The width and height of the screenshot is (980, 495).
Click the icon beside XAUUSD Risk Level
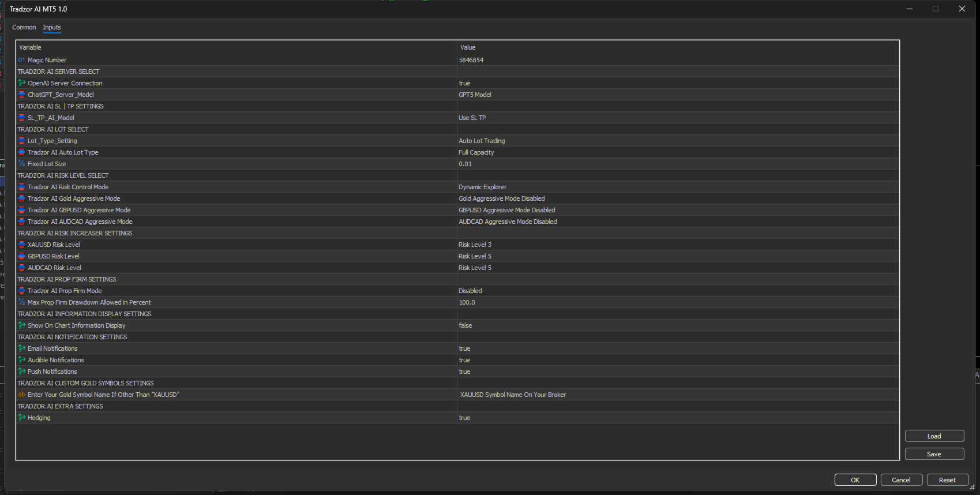[21, 245]
